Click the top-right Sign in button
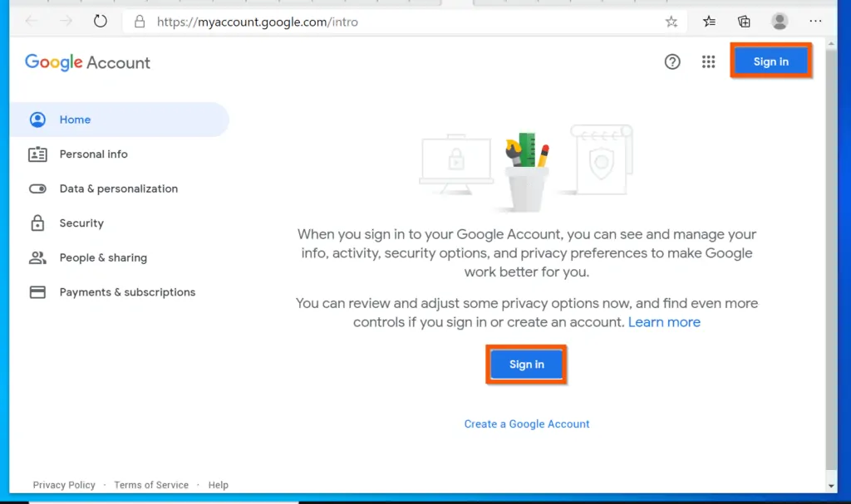 (x=770, y=61)
